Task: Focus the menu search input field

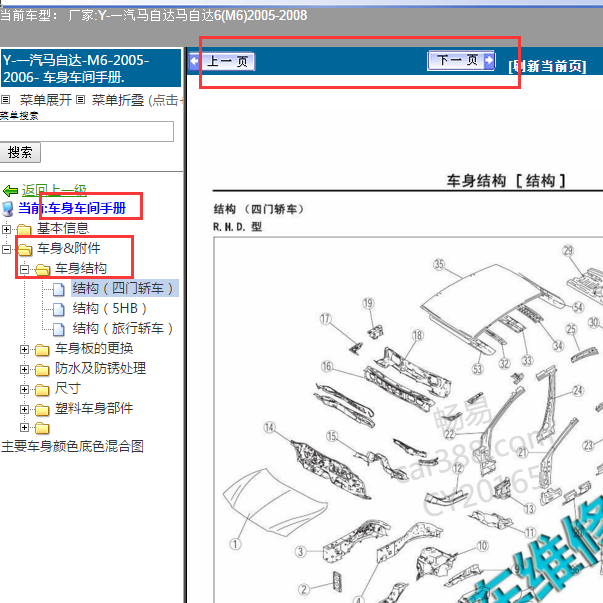Action: click(x=87, y=132)
